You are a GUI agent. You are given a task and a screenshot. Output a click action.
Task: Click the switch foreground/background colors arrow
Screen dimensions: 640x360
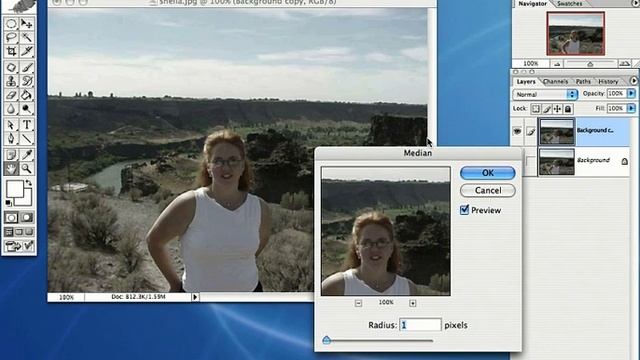pyautogui.click(x=29, y=183)
